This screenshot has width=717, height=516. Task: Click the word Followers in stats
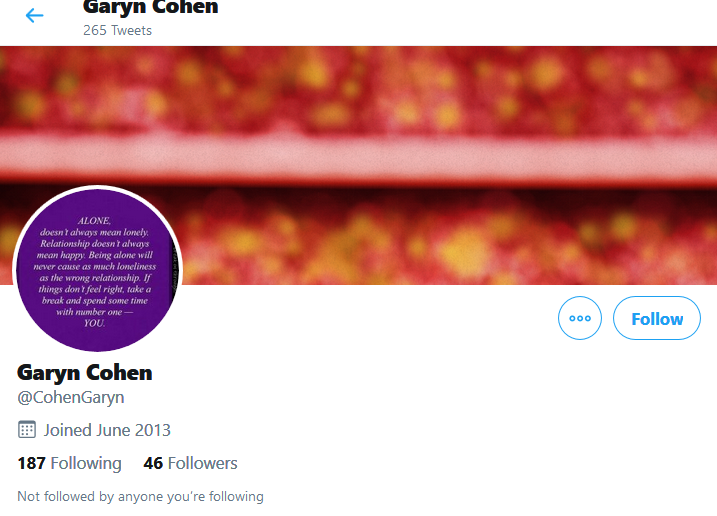(203, 463)
